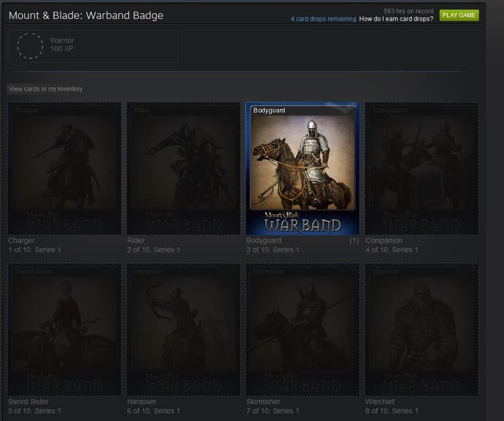This screenshot has height=421, width=504.
Task: Click the 100 XP text
Action: click(61, 49)
